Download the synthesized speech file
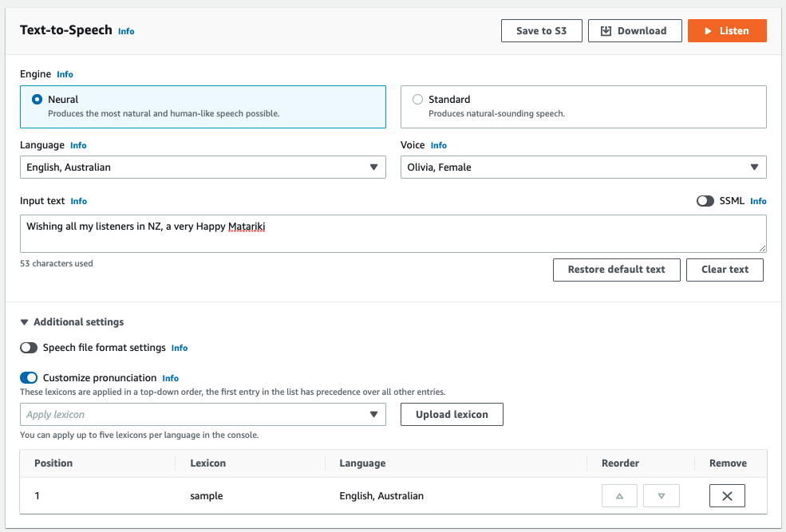786x532 pixels. [x=634, y=31]
